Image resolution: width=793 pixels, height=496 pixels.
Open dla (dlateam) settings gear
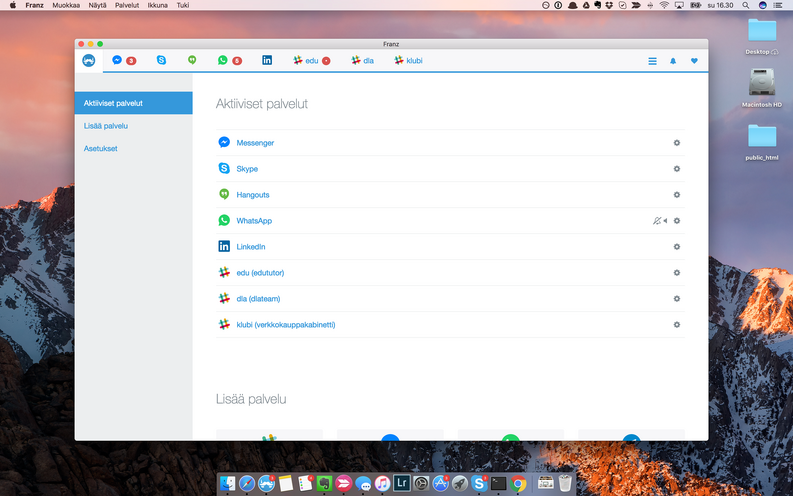[677, 299]
